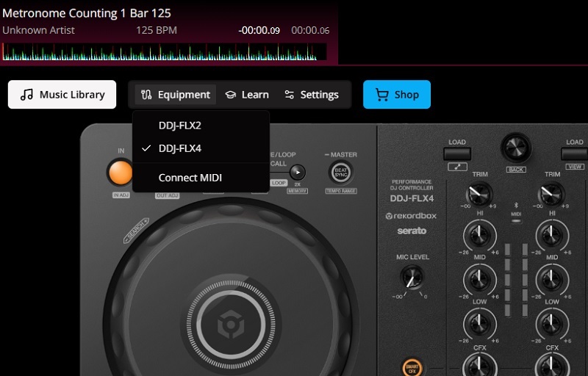Click the rekordbox logo on controller

click(412, 216)
